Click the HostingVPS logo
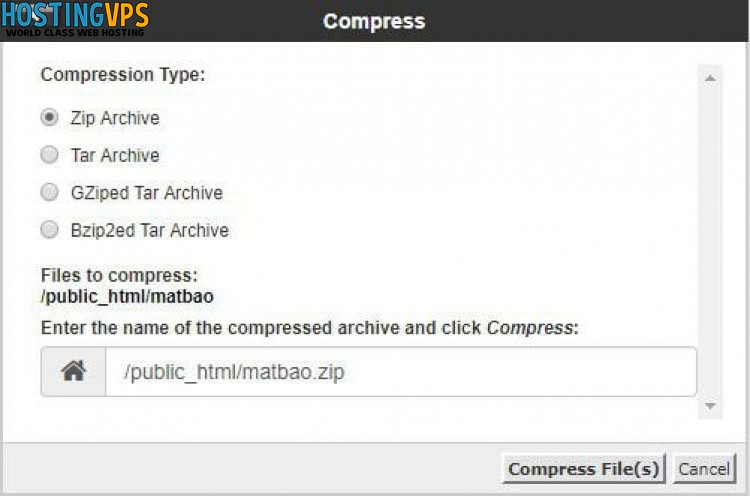The width and height of the screenshot is (750, 496). click(x=75, y=19)
